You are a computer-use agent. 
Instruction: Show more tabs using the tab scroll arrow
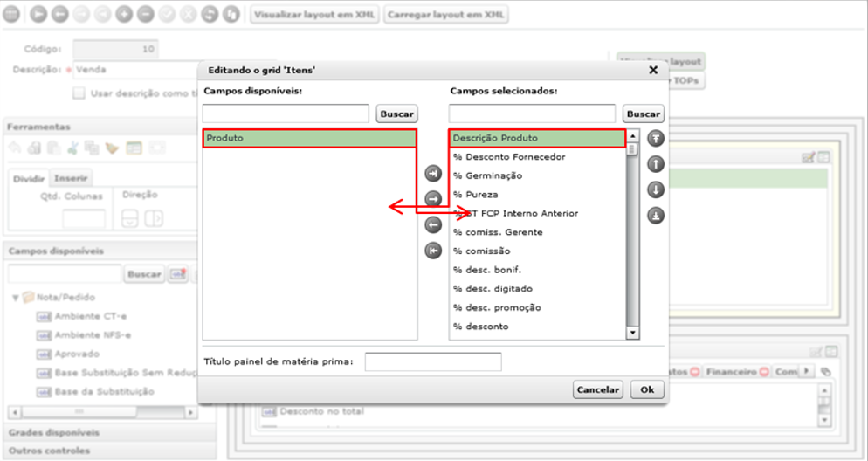point(807,371)
